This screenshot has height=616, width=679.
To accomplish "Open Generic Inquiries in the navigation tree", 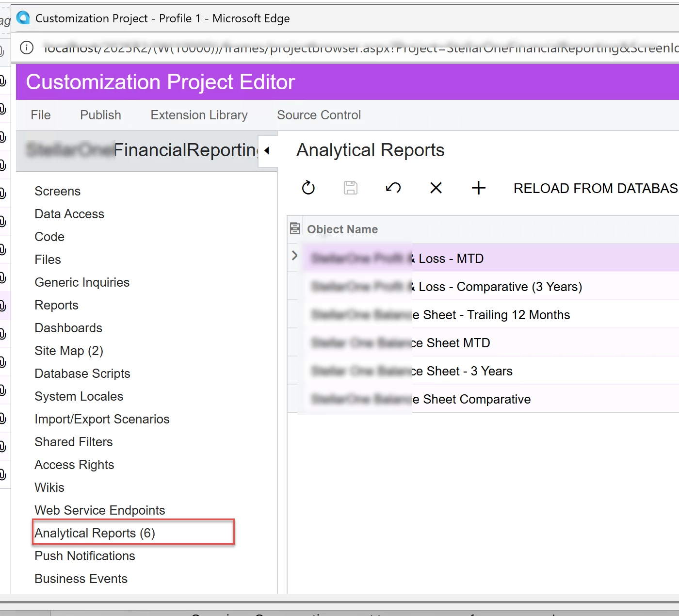I will coord(82,282).
